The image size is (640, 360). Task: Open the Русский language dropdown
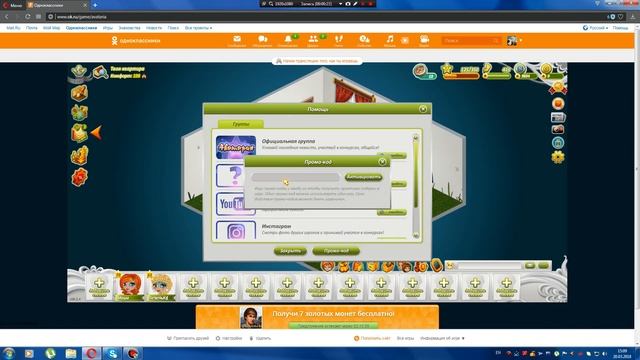pyautogui.click(x=595, y=28)
